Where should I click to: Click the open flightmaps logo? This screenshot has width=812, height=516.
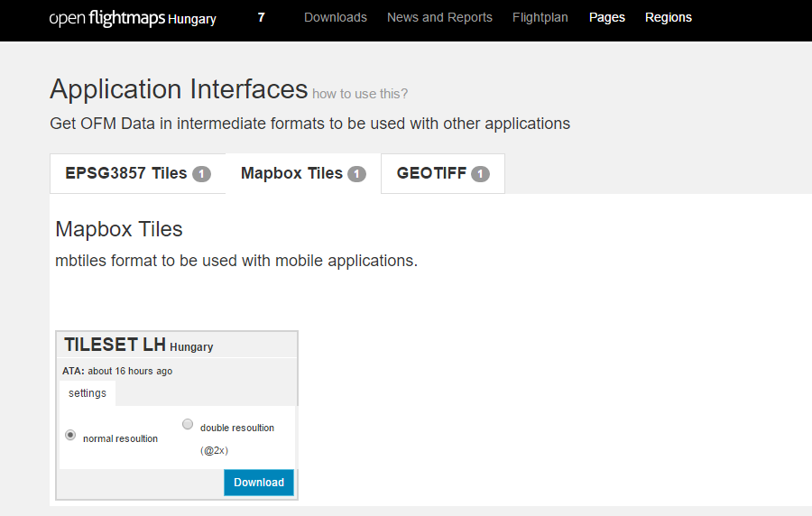click(x=133, y=18)
